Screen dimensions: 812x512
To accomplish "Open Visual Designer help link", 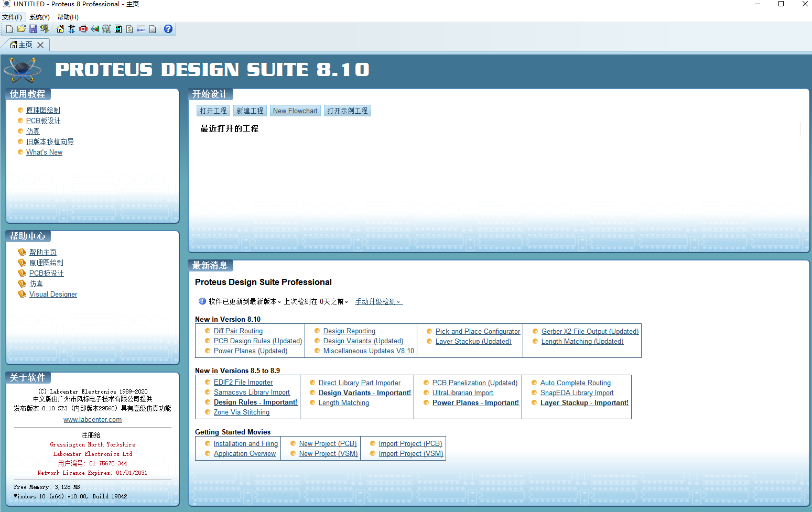I will coord(53,294).
